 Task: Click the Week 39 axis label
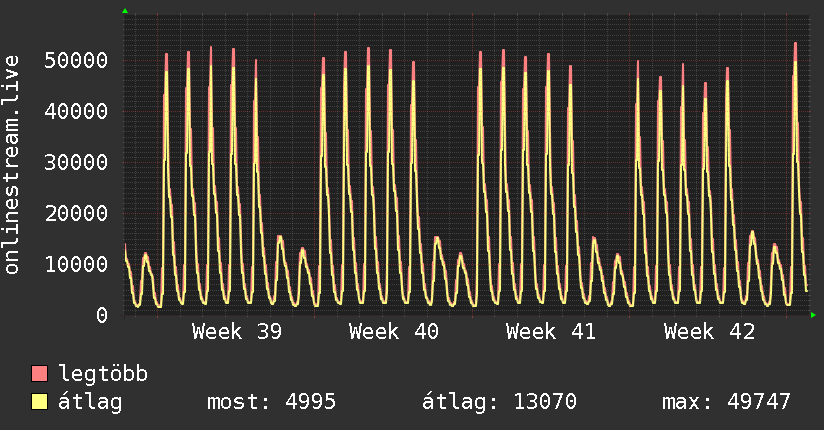point(237,332)
